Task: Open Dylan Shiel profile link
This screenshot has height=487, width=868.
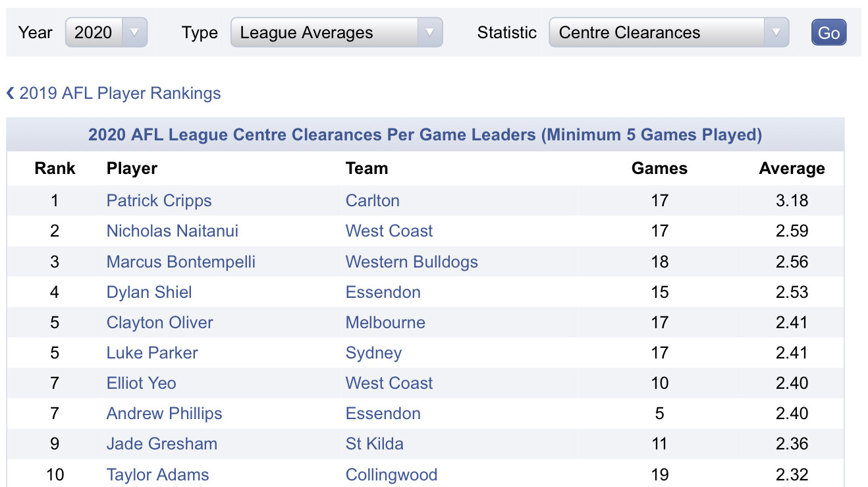Action: [149, 292]
